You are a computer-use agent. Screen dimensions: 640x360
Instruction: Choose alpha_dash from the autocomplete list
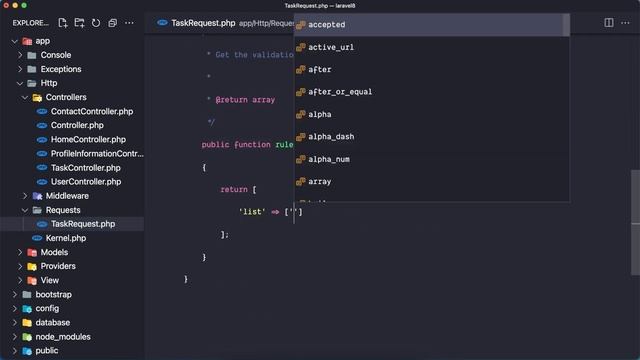[432, 137]
